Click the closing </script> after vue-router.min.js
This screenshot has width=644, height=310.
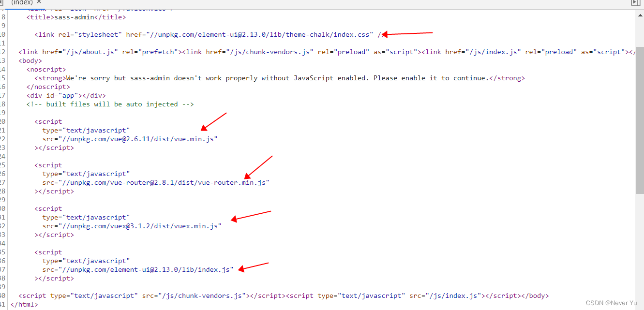pos(54,192)
